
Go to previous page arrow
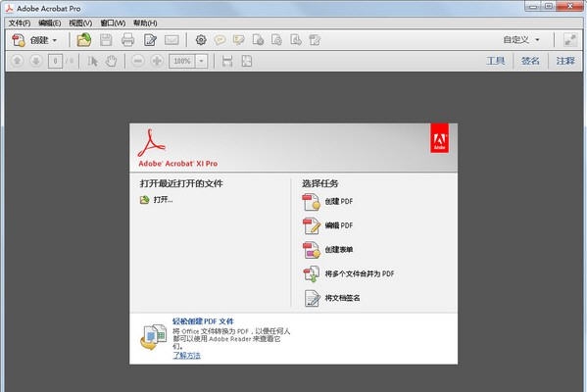17,61
